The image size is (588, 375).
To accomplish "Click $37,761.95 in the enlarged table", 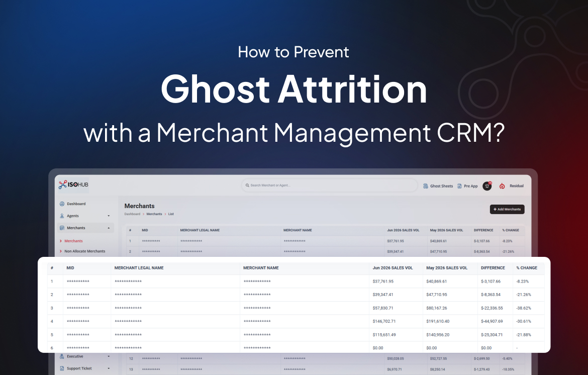I will 383,282.
